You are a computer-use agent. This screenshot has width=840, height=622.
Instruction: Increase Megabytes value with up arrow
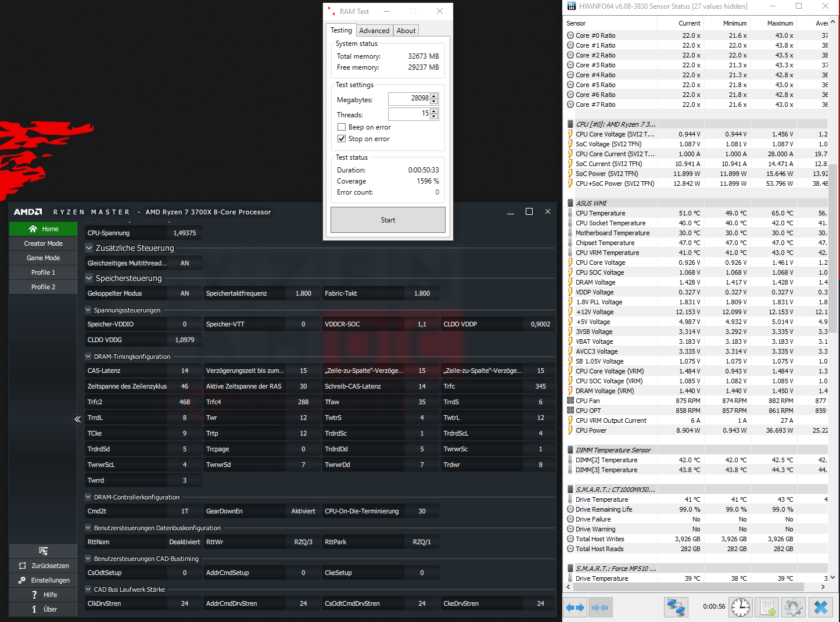click(x=435, y=96)
